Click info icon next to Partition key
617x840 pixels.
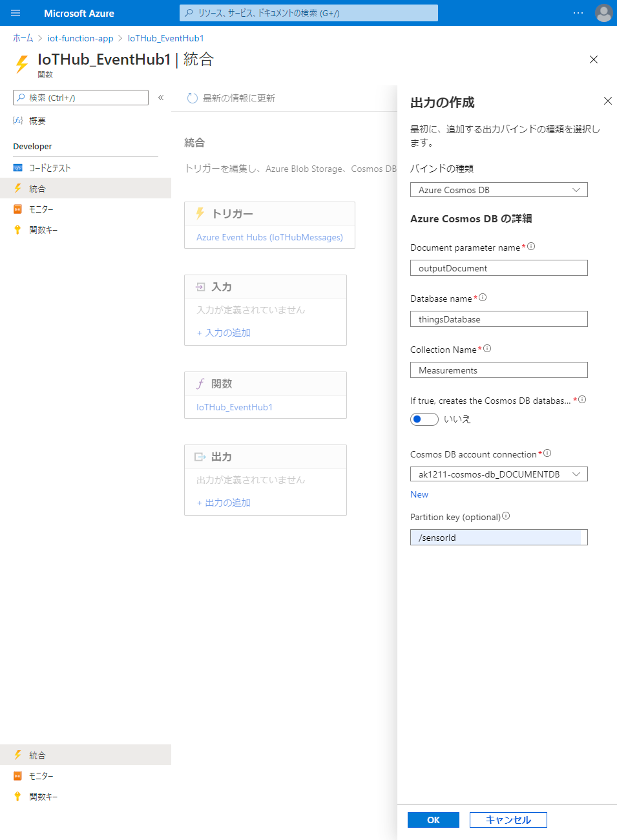[506, 516]
